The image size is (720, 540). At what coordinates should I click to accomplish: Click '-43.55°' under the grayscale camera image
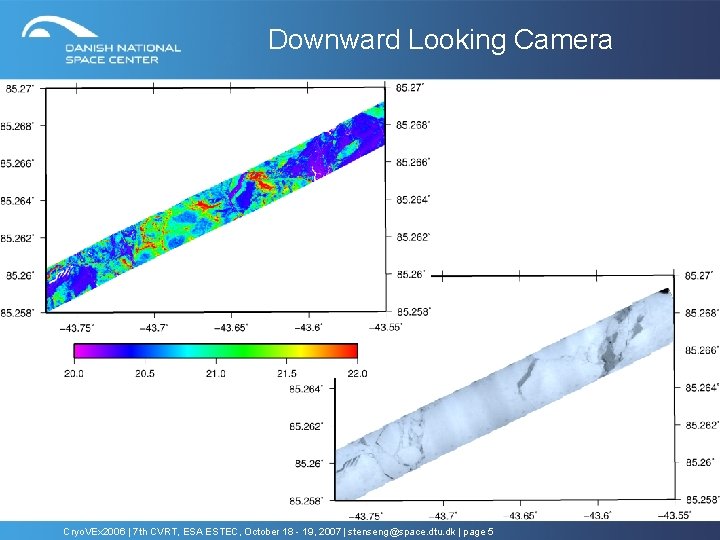(674, 516)
